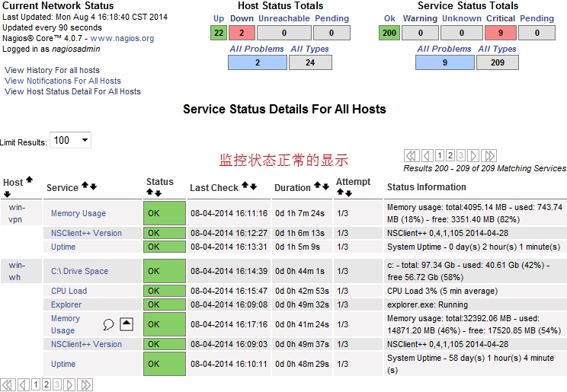Go to next page in bottom pager
Image resolution: width=567 pixels, height=392 pixels.
[x=69, y=385]
